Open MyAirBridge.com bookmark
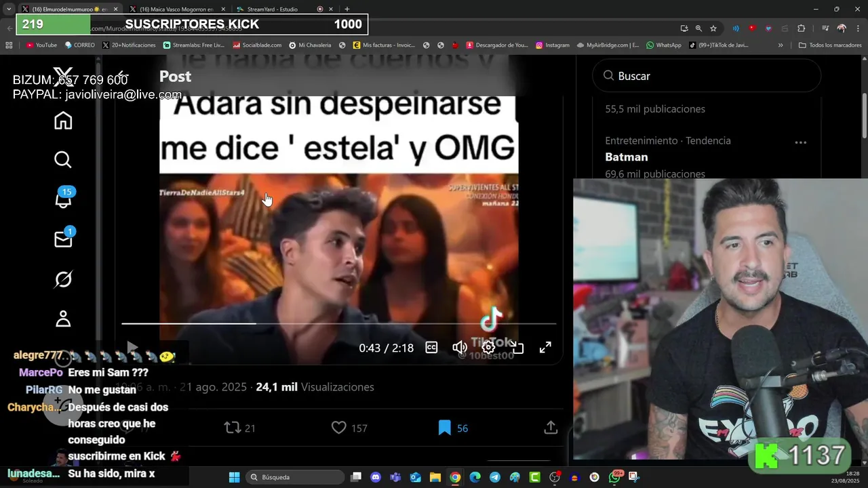This screenshot has height=488, width=868. click(608, 45)
